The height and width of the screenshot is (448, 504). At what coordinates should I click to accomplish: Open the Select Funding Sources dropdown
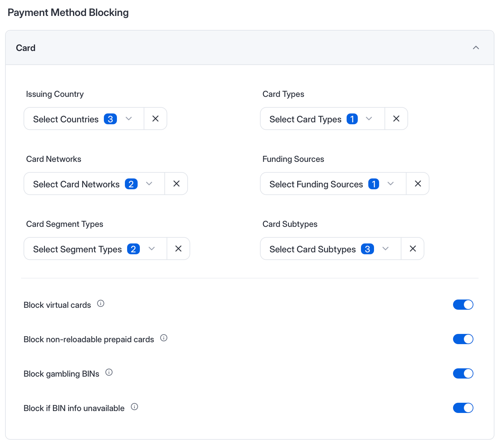click(x=333, y=184)
